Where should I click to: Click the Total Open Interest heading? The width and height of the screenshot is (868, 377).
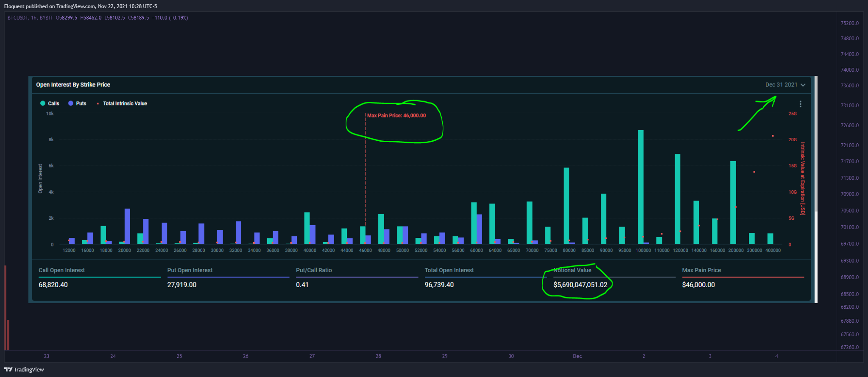[x=449, y=270]
